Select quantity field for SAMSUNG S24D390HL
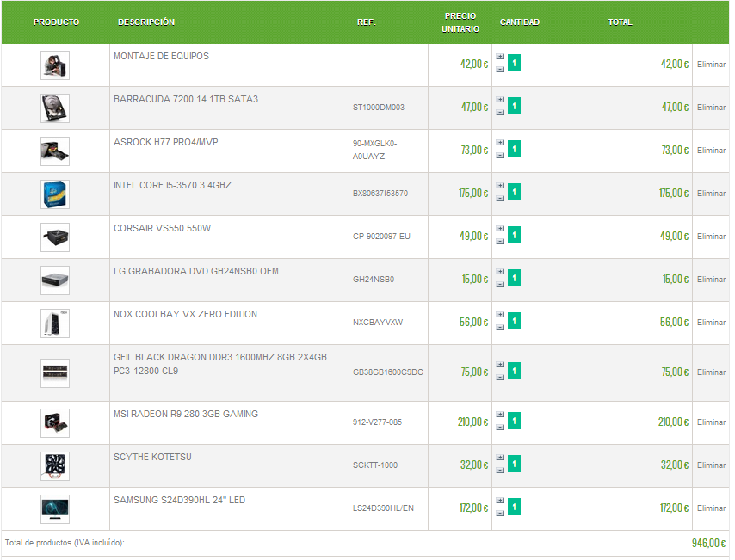735x560 pixels. [514, 508]
